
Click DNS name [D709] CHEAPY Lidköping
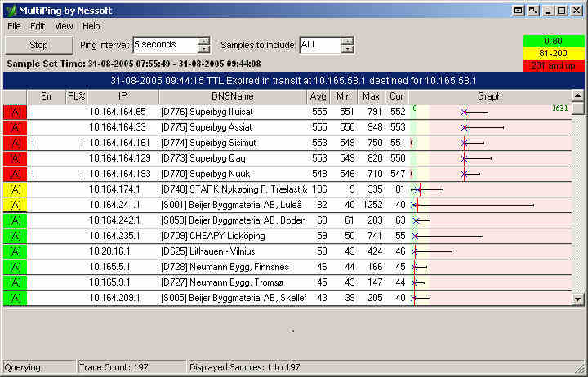tap(213, 236)
